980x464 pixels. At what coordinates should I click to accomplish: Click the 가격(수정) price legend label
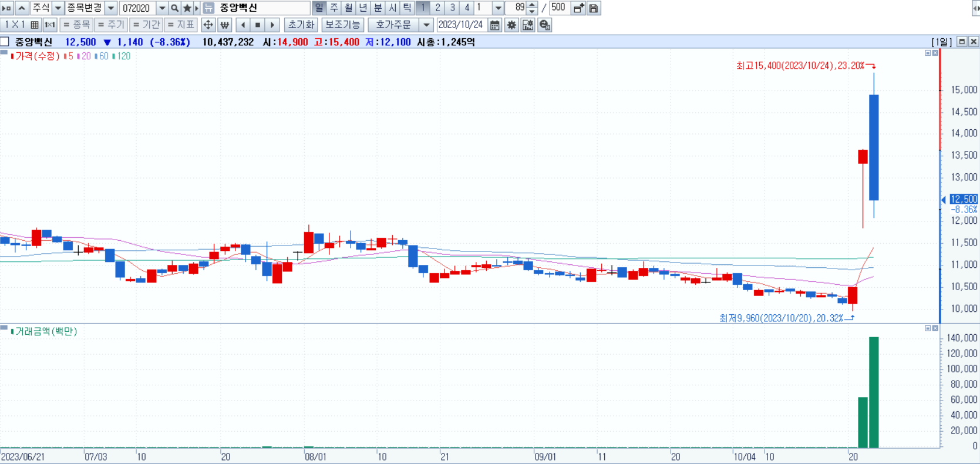(37, 56)
